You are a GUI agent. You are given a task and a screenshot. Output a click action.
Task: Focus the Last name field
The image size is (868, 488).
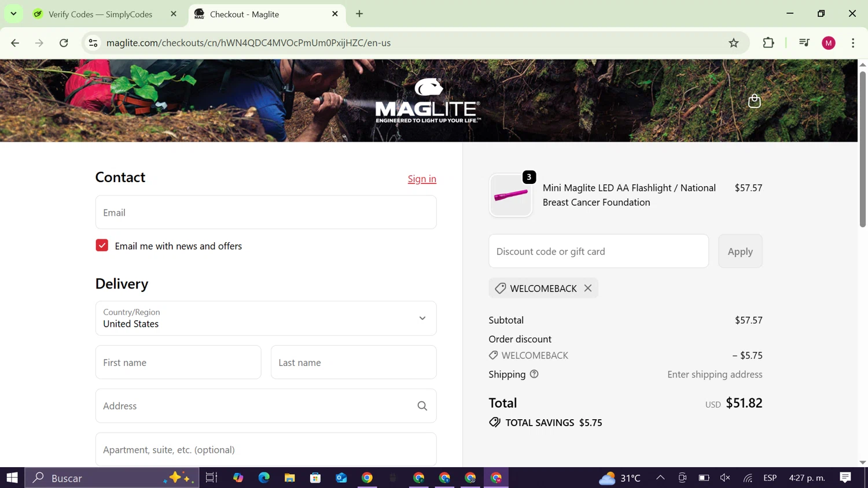pos(354,363)
